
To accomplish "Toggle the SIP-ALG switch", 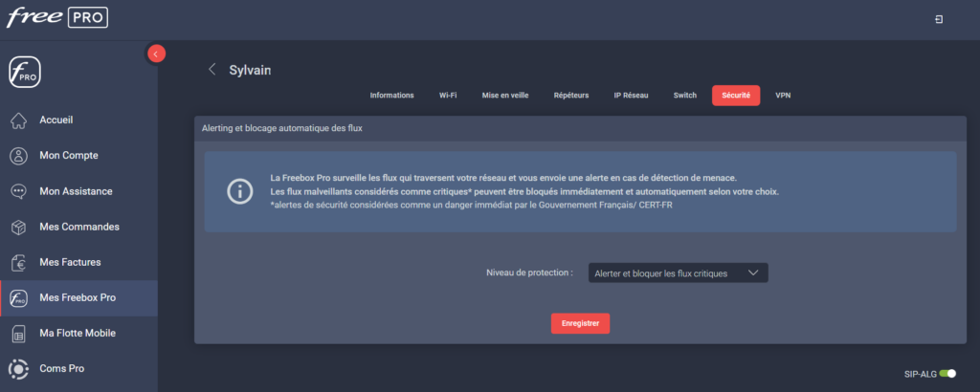I will click(947, 374).
